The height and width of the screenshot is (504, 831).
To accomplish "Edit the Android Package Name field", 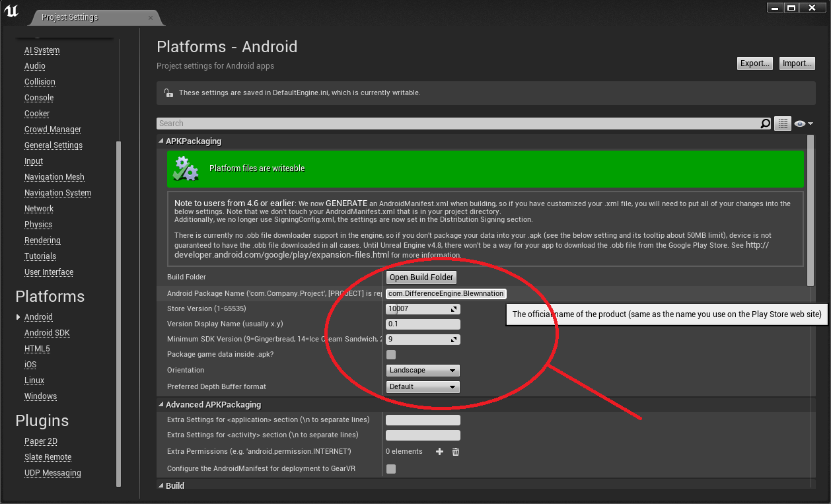I will click(x=446, y=293).
